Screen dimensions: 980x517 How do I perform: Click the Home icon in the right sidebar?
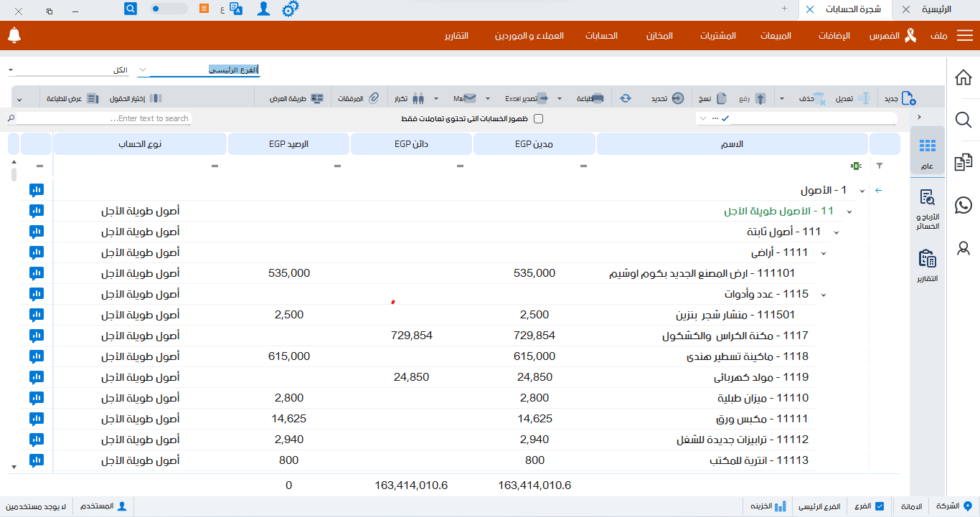point(963,77)
